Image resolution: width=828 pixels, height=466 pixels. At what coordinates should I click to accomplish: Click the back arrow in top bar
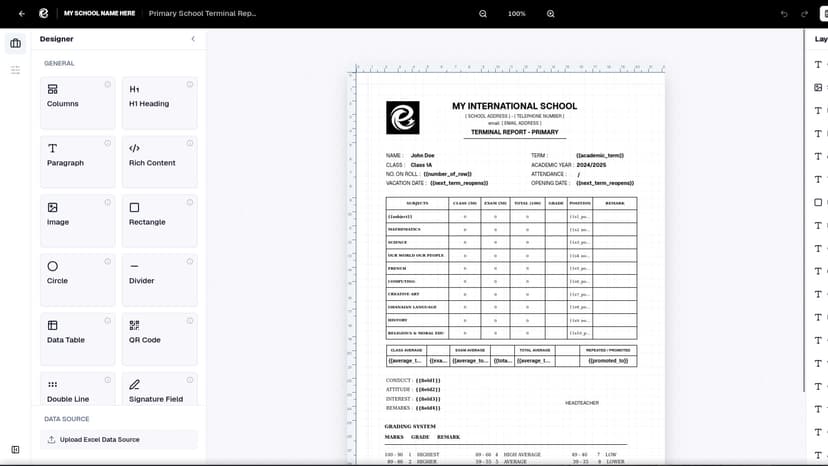22,14
